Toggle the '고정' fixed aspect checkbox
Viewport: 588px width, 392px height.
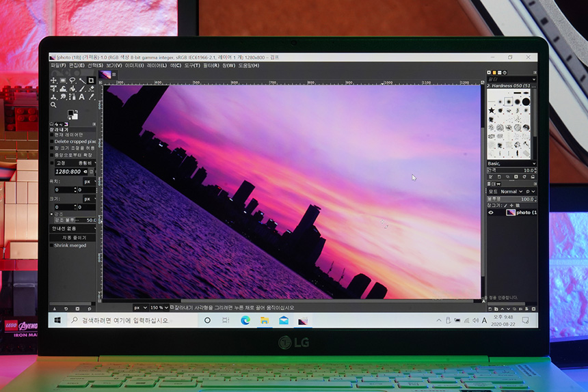pyautogui.click(x=52, y=163)
